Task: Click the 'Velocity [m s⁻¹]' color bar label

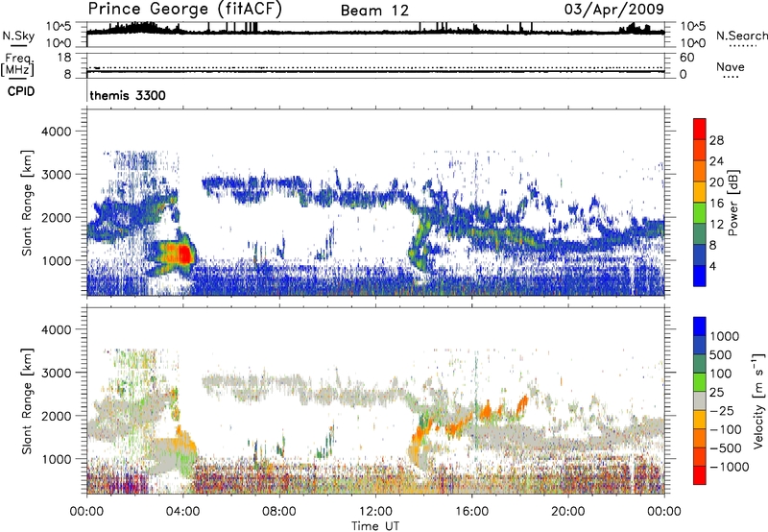Action: (x=758, y=400)
